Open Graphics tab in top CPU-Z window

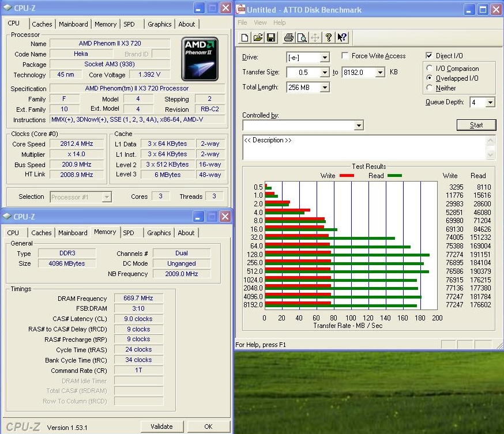[x=159, y=24]
